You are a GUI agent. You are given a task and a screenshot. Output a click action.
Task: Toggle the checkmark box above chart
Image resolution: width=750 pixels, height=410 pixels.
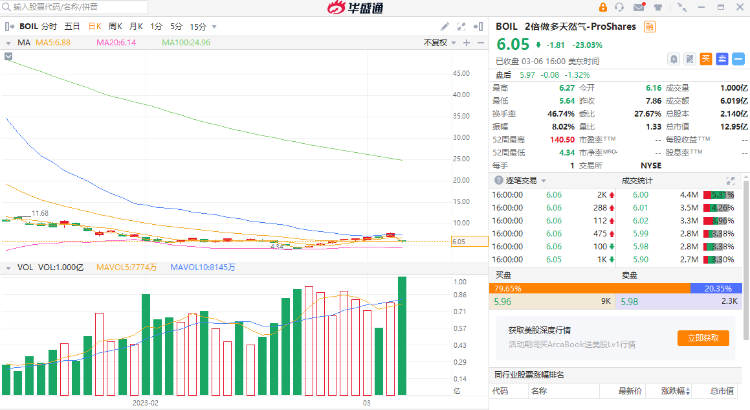9,56
